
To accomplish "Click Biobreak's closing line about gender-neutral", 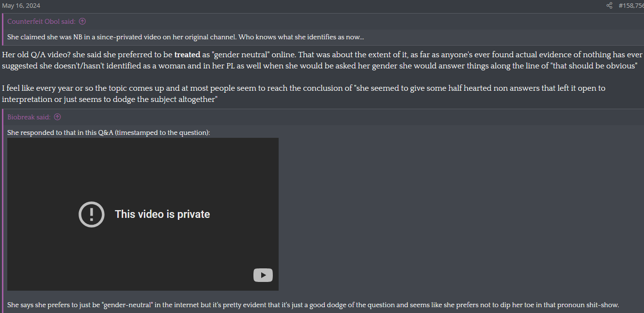I will click(x=313, y=305).
